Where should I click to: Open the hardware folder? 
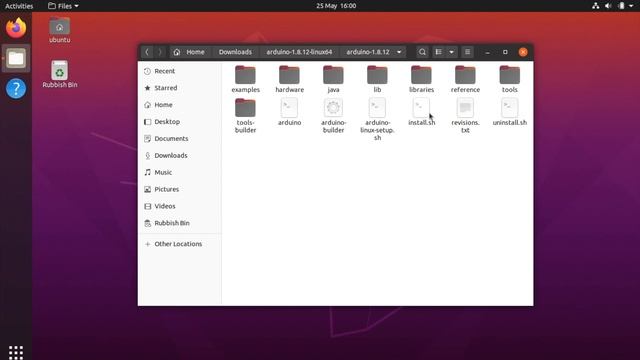[x=289, y=79]
